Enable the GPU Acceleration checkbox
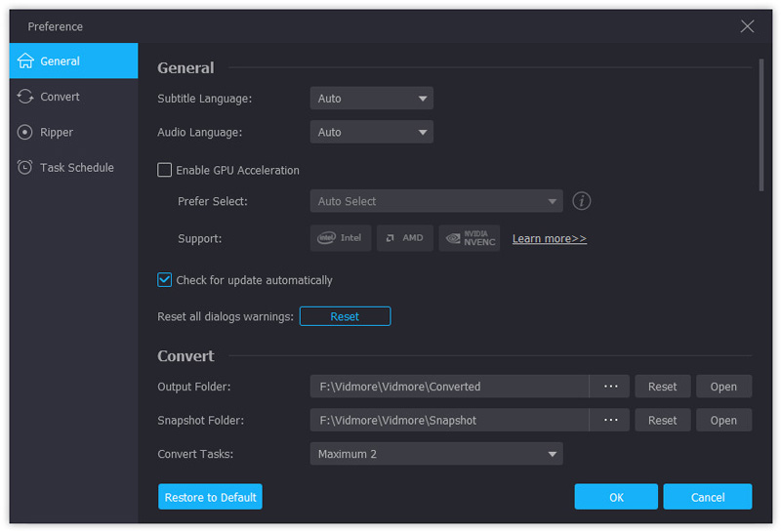 pos(165,170)
